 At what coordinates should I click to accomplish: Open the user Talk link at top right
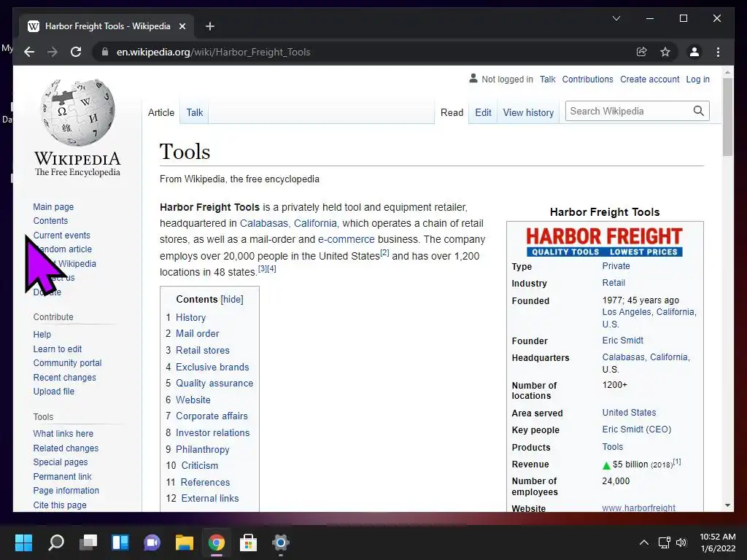(x=547, y=79)
